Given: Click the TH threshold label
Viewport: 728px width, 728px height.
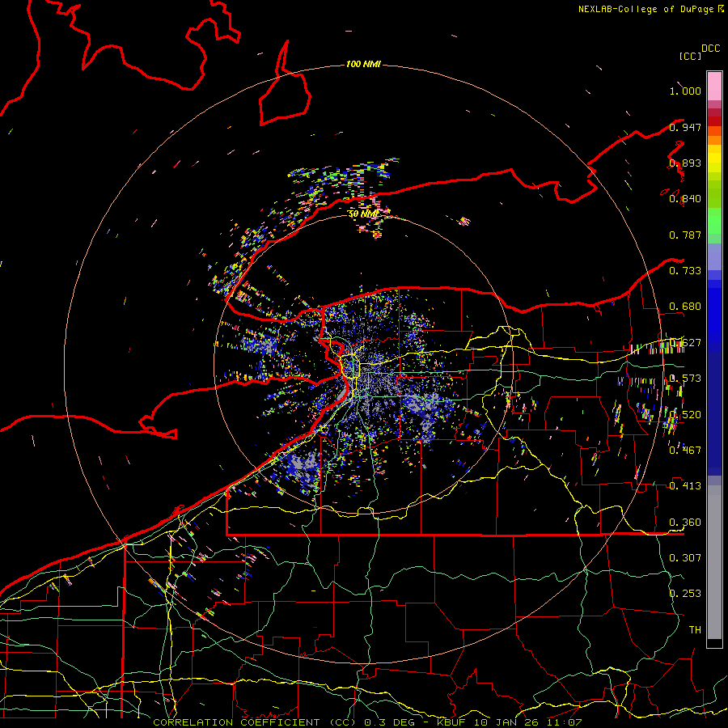Looking at the screenshot, I should click(x=695, y=629).
